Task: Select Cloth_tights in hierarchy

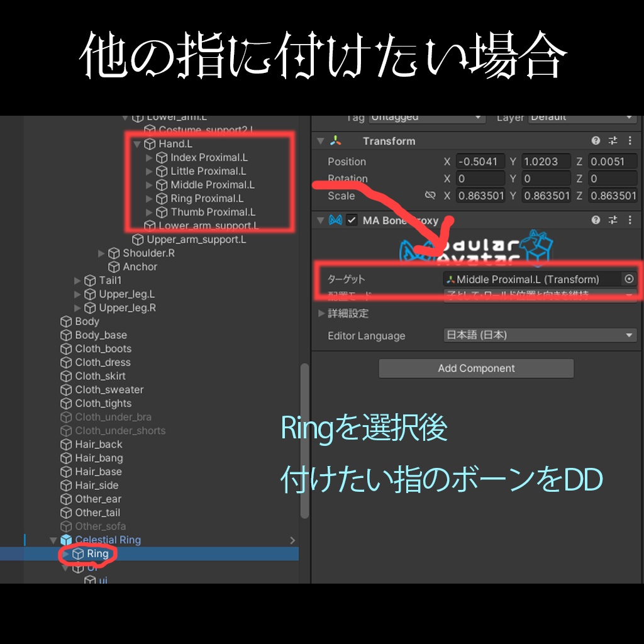Action: 103,403
